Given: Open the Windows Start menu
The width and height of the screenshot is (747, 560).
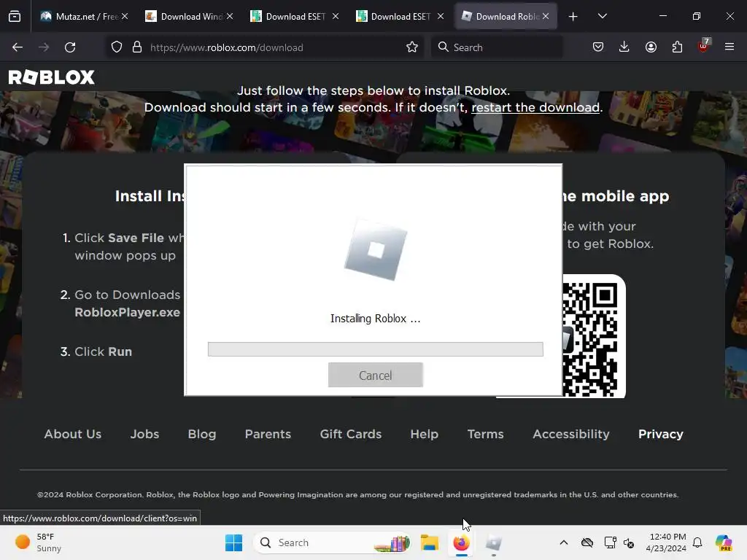Looking at the screenshot, I should point(233,542).
